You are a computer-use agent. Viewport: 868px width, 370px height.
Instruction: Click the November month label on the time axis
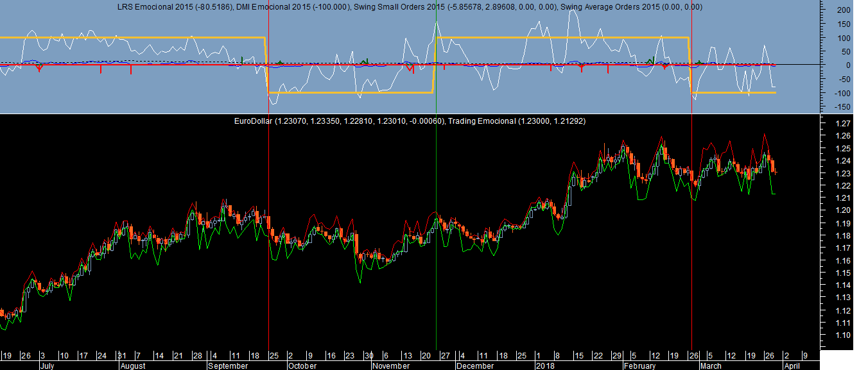tap(391, 366)
